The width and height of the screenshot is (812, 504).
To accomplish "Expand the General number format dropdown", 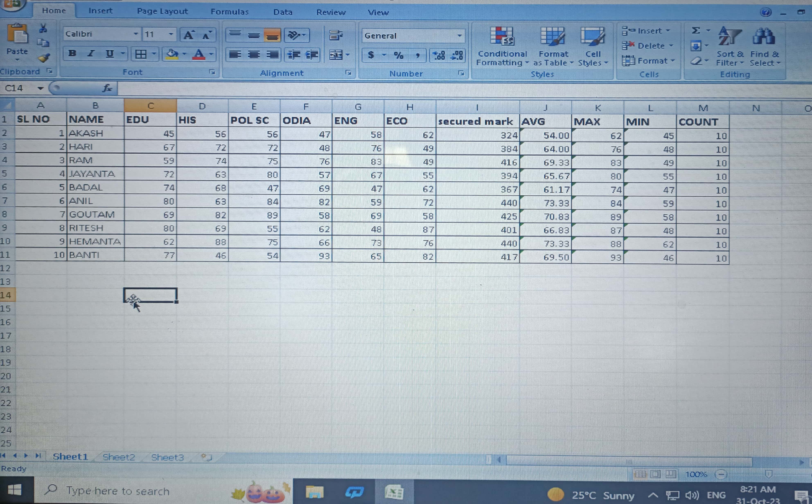I will tap(460, 36).
